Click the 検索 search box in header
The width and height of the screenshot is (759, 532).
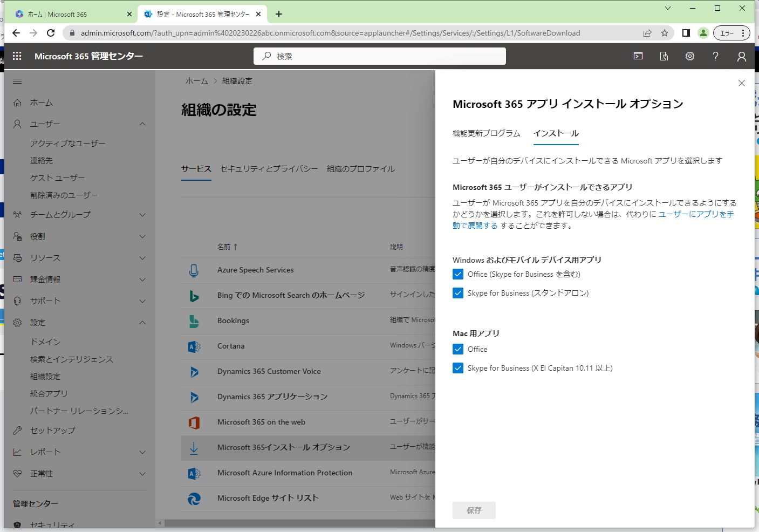point(380,56)
